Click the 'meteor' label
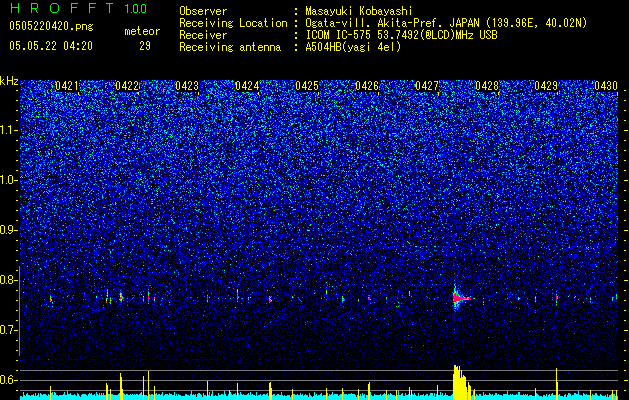 (142, 31)
